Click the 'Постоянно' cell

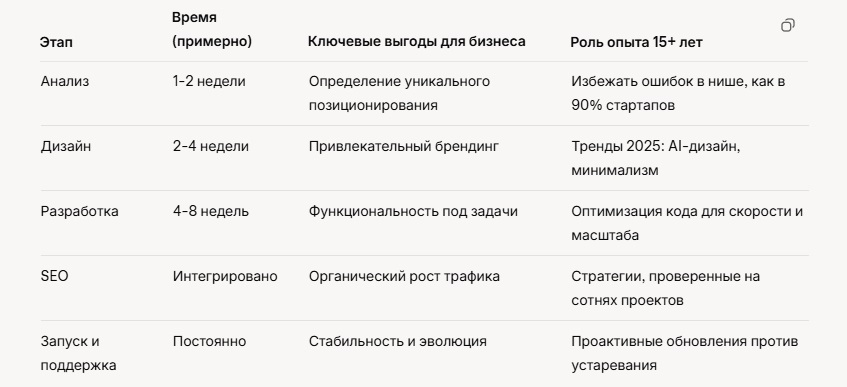point(210,342)
